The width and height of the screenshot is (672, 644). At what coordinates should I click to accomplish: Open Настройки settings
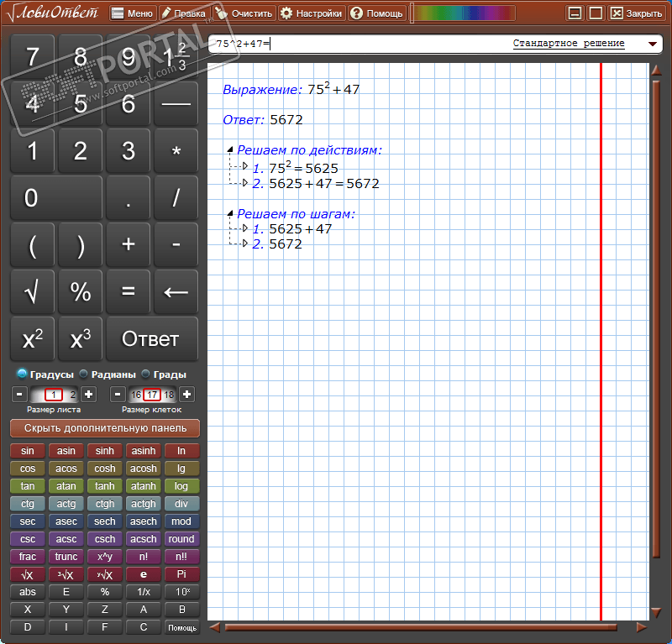[x=312, y=13]
